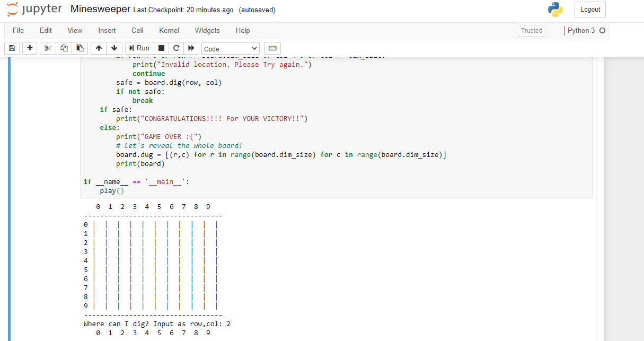Viewport: 644px width, 341px height.
Task: Open the Help menu
Action: coord(243,30)
